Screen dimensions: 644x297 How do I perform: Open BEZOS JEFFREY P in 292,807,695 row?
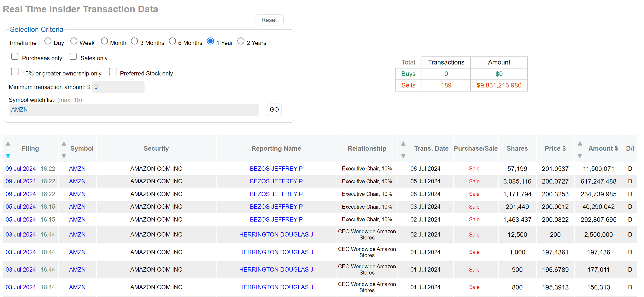[276, 220]
